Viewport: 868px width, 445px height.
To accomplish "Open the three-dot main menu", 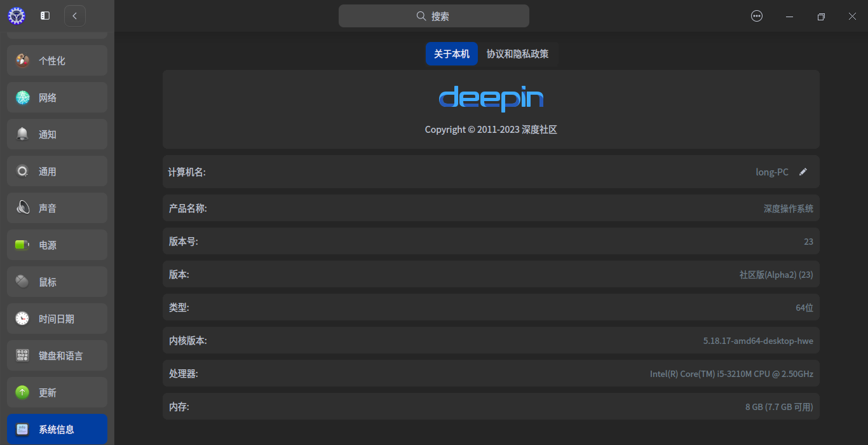I will [757, 16].
